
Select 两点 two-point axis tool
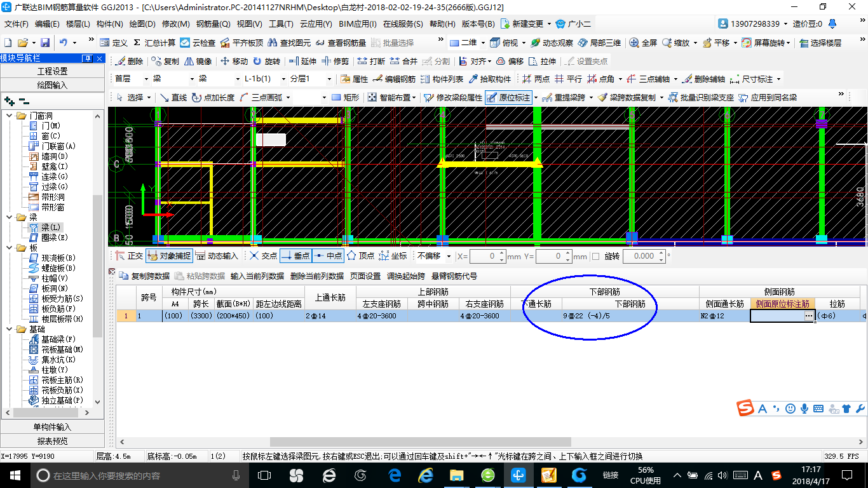[x=536, y=79]
